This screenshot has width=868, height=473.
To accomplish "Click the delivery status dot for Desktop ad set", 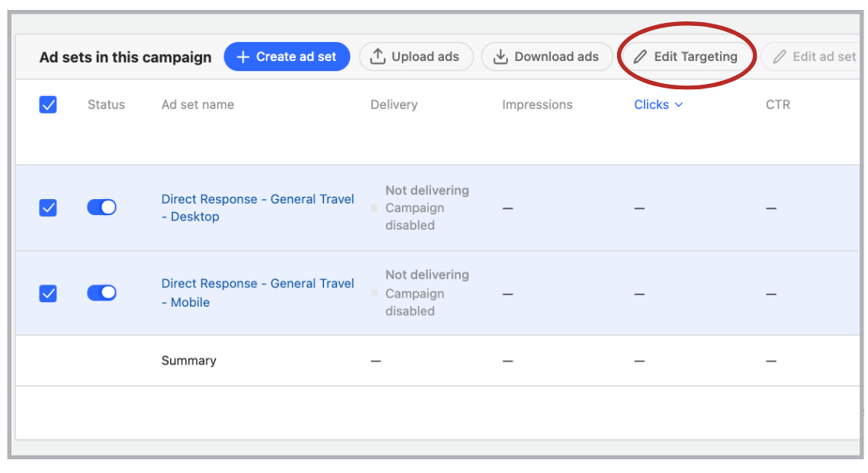I will [x=375, y=208].
